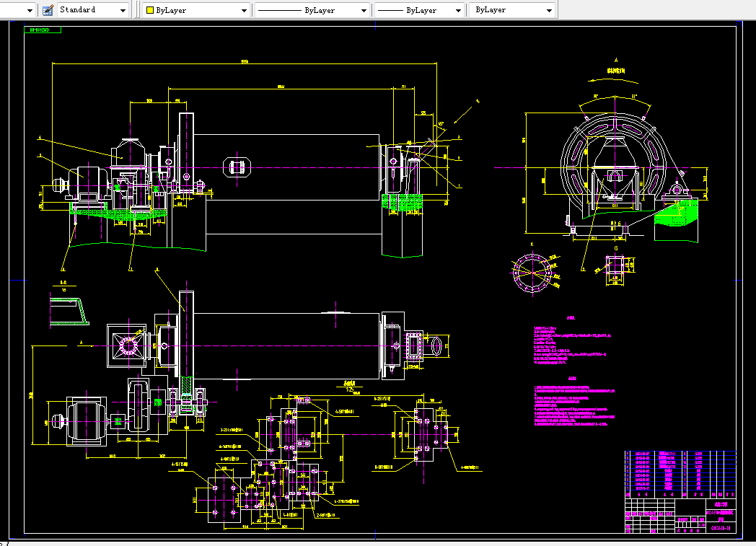756x546 pixels.
Task: Select the square detail G section
Action: coord(615,265)
